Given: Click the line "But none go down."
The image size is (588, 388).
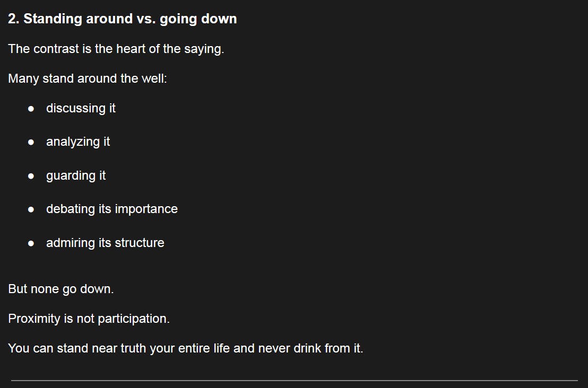Looking at the screenshot, I should click(x=61, y=289).
